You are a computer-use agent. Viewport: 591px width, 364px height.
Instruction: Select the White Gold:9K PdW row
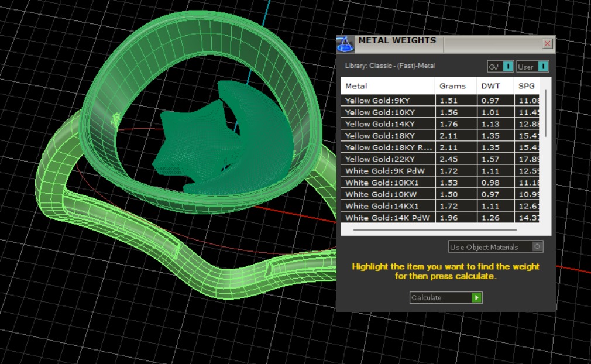click(x=440, y=171)
